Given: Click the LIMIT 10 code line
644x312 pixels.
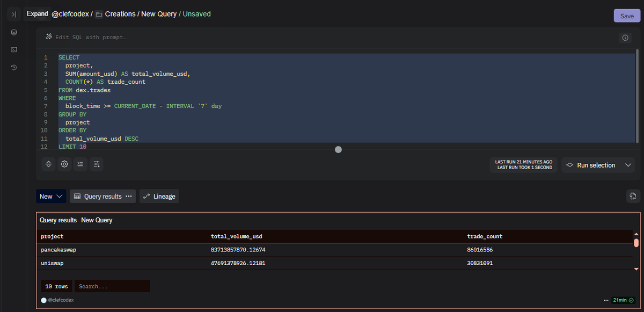Looking at the screenshot, I should click(x=72, y=147).
